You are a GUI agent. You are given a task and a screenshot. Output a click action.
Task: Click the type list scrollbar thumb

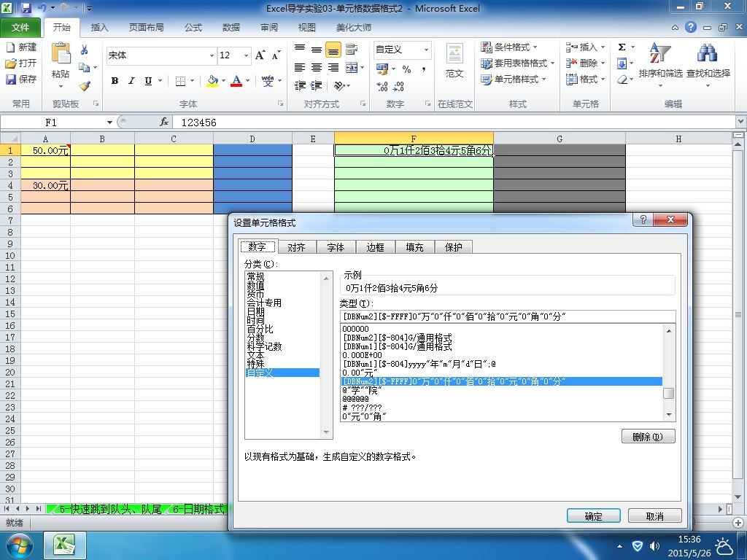click(x=669, y=393)
